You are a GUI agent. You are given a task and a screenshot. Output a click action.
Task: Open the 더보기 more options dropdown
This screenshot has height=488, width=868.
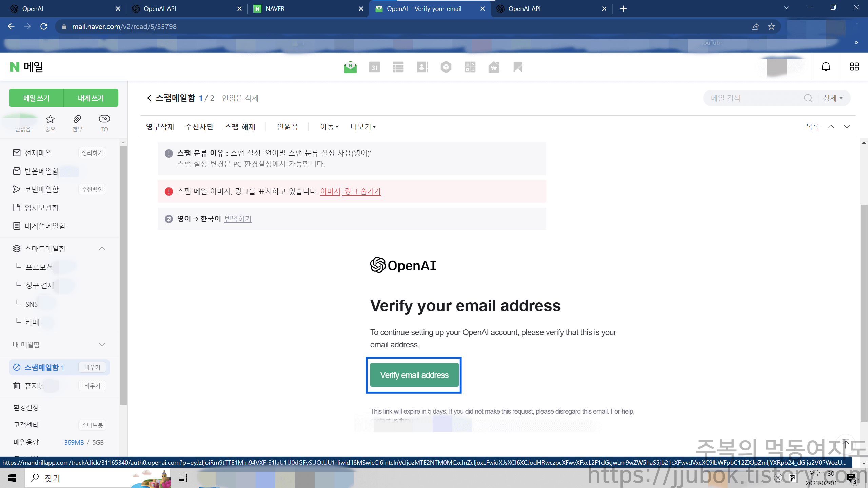(362, 127)
